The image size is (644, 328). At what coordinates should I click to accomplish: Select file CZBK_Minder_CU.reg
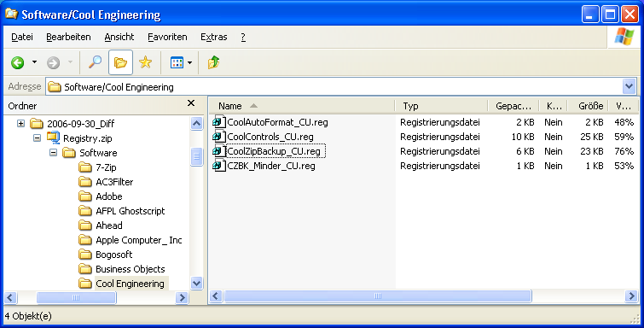click(271, 166)
